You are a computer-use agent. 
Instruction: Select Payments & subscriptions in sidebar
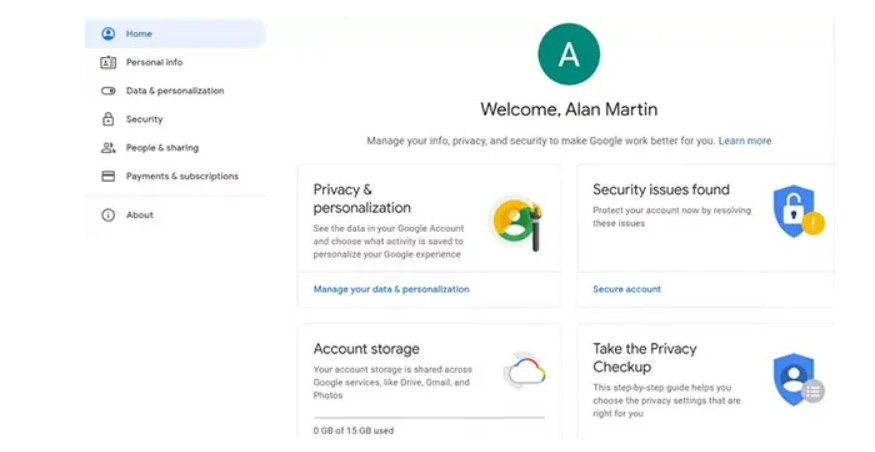click(182, 176)
